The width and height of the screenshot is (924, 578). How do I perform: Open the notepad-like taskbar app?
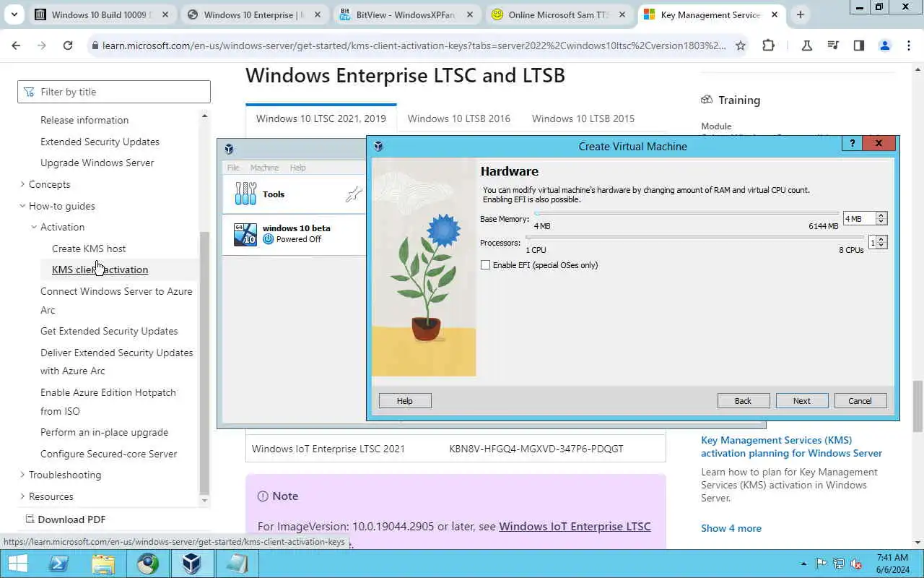pos(236,564)
